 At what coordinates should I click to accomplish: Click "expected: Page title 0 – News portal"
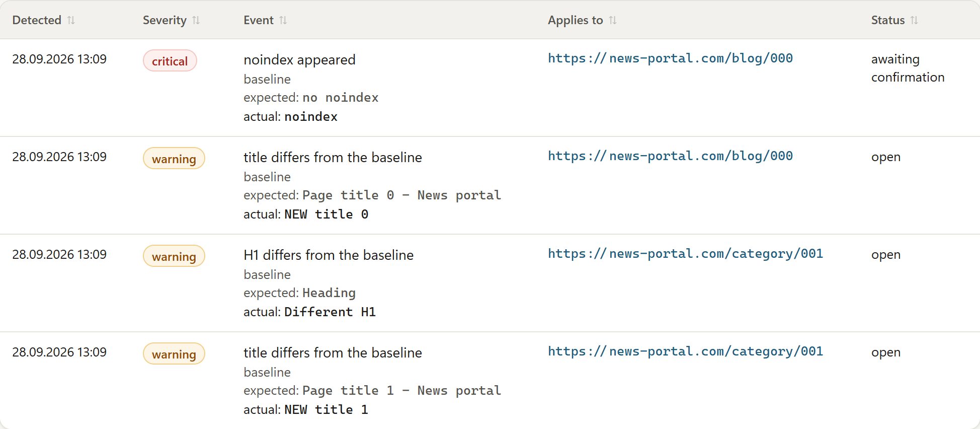(x=372, y=195)
